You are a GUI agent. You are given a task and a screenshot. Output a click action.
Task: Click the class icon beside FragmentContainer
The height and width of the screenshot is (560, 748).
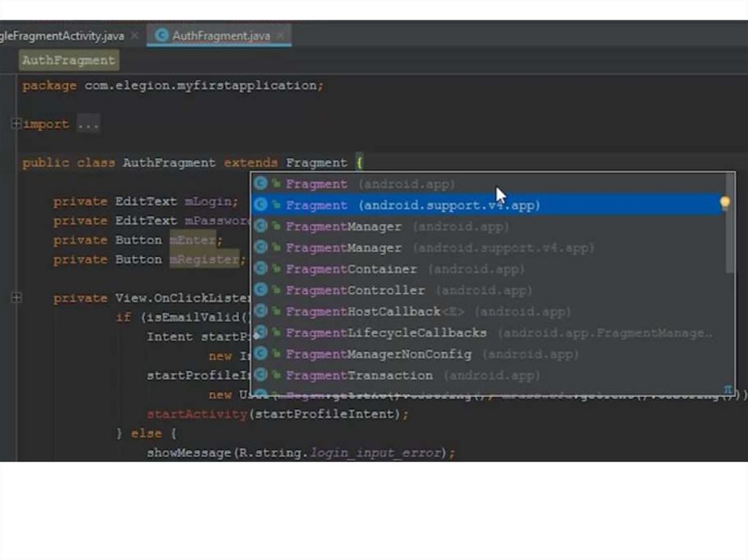point(261,269)
